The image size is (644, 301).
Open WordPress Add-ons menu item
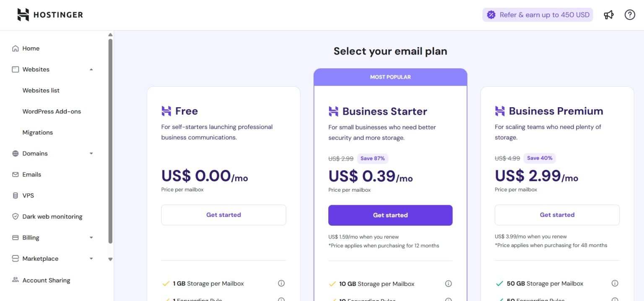(x=52, y=111)
